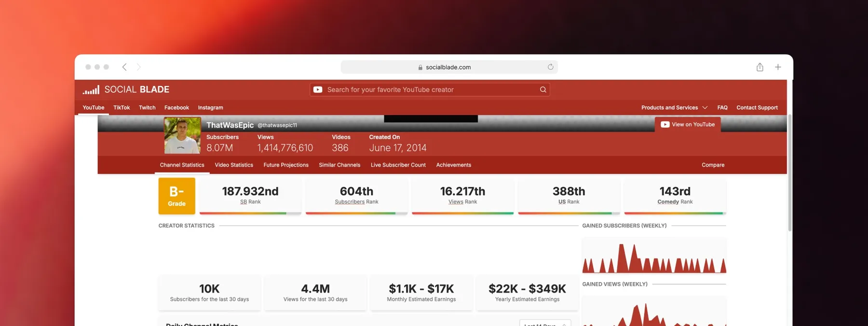The width and height of the screenshot is (868, 326).
Task: Open Video Statistics tab
Action: pos(234,165)
